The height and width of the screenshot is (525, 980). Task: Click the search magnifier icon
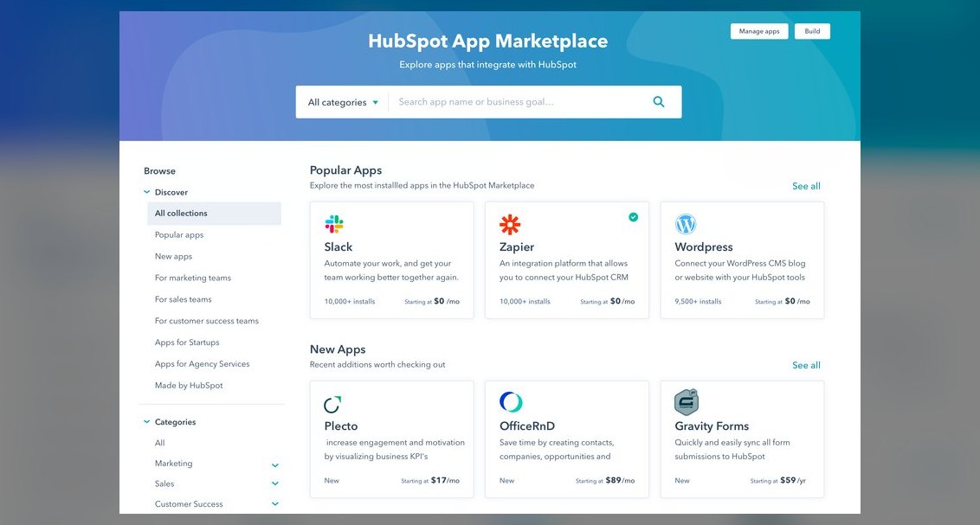pyautogui.click(x=659, y=102)
